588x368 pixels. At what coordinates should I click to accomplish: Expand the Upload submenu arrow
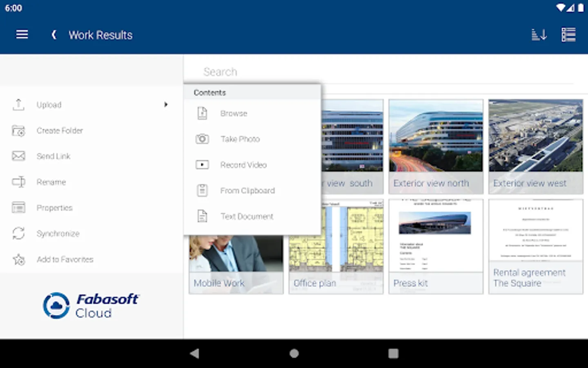(166, 105)
